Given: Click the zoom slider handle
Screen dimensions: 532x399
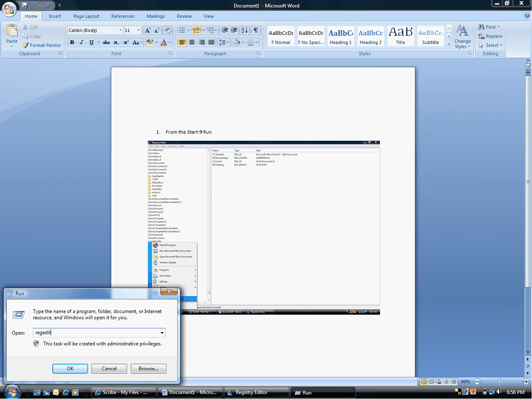Looking at the screenshot, I should pyautogui.click(x=500, y=382).
